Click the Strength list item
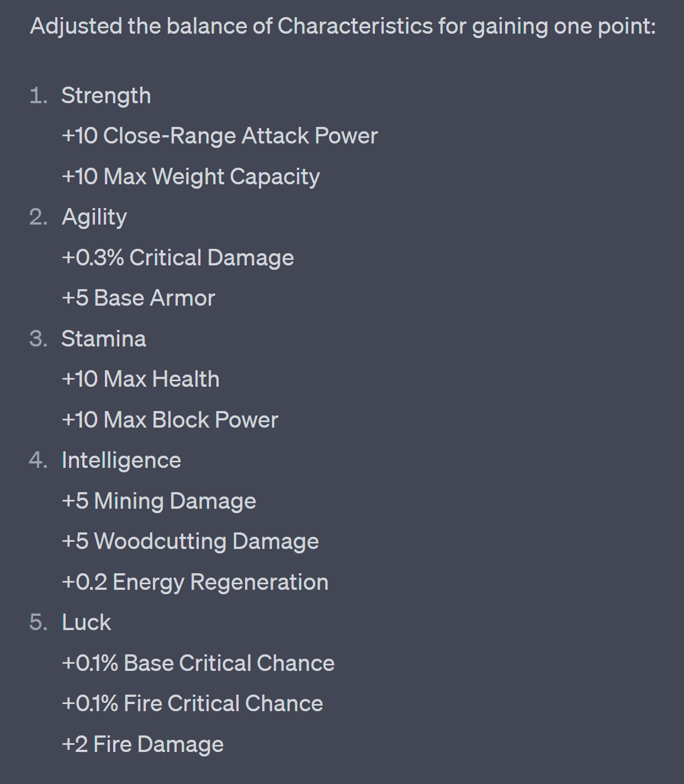The image size is (684, 784). [106, 96]
